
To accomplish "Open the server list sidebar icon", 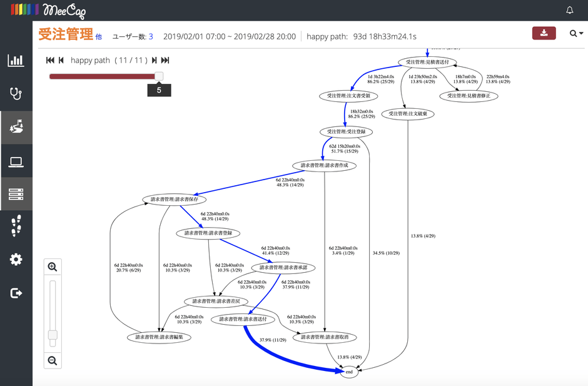I will (16, 195).
